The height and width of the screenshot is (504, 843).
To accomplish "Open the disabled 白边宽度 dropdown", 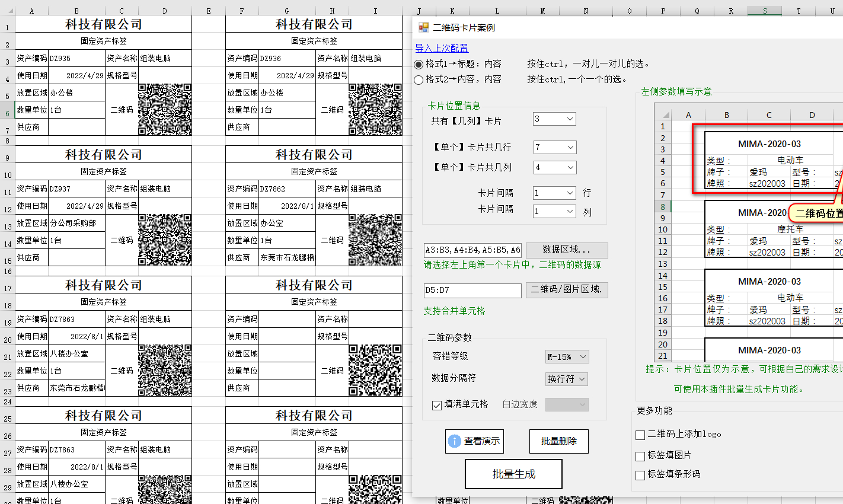I will (567, 404).
